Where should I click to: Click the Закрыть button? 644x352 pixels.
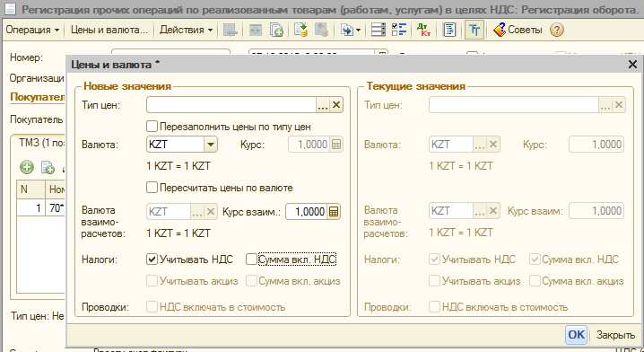pos(615,335)
